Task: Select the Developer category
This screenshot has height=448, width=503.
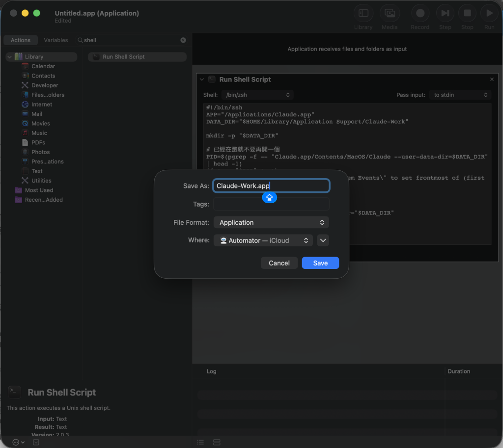Action: click(x=45, y=85)
